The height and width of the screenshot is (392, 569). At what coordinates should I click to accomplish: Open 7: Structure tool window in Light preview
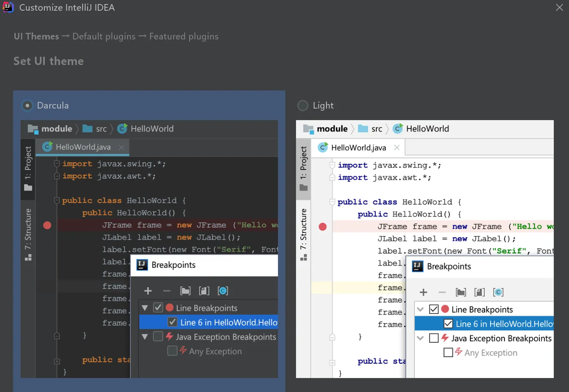point(304,234)
